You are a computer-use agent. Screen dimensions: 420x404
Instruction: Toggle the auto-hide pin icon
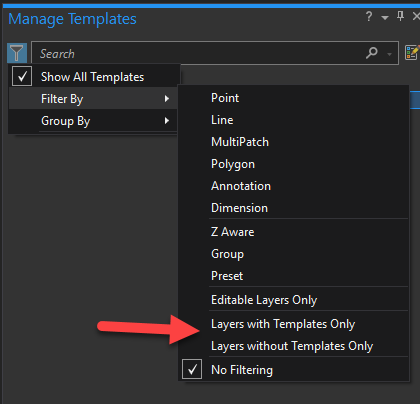click(x=401, y=16)
